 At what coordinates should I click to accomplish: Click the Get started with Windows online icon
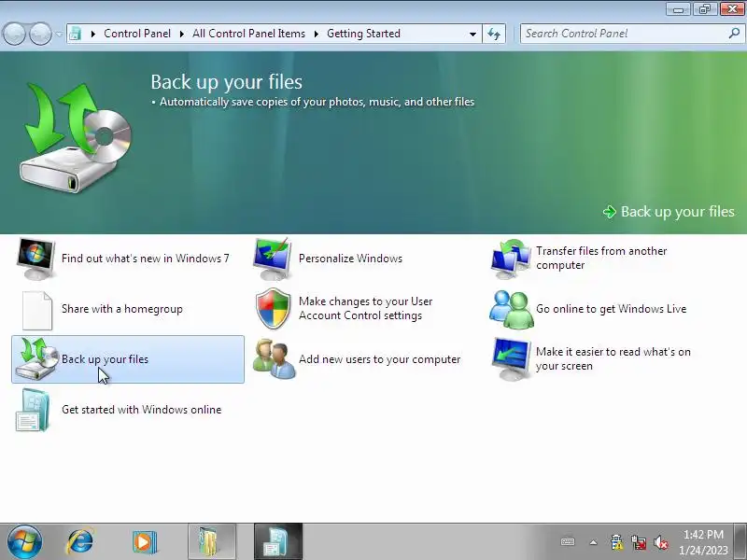coord(33,410)
